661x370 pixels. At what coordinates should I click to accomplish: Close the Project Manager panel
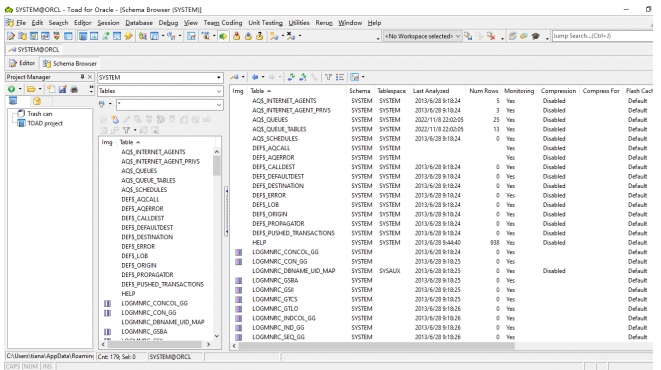[x=90, y=77]
